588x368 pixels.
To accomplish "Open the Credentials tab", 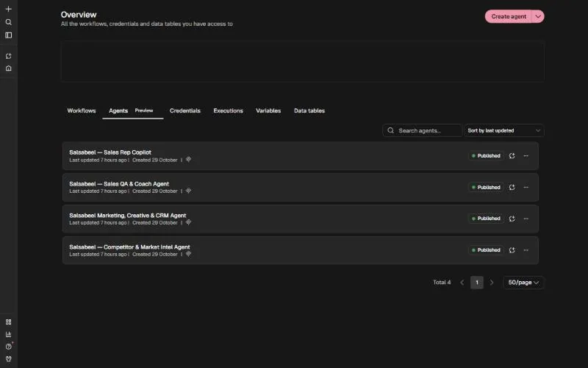I will (185, 111).
